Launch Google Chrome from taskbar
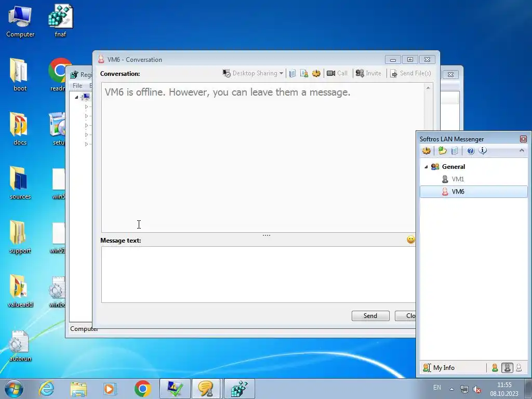The width and height of the screenshot is (532, 399). click(x=143, y=389)
